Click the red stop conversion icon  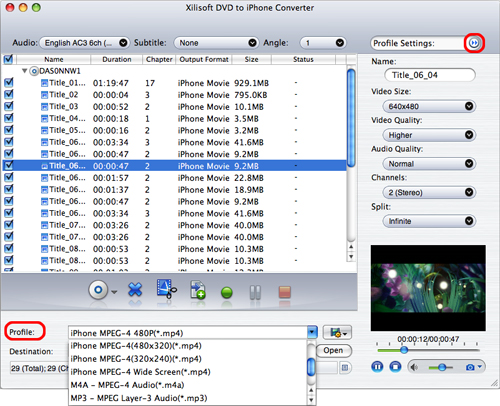click(285, 292)
